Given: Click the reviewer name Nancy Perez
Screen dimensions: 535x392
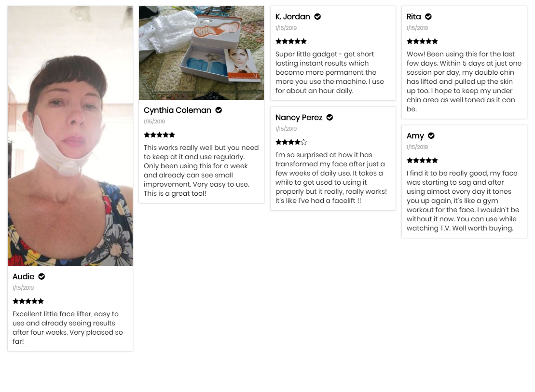Looking at the screenshot, I should (299, 117).
